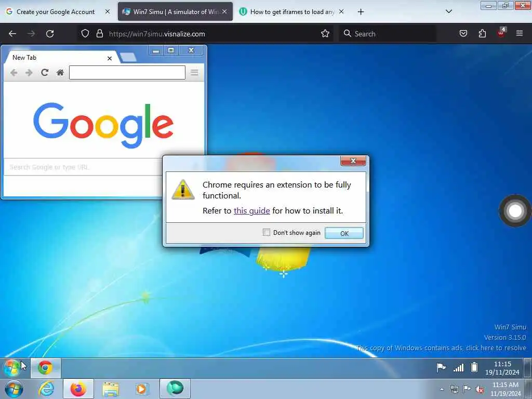
Task: Open simulated Win7 Start orb
Action: (12, 368)
